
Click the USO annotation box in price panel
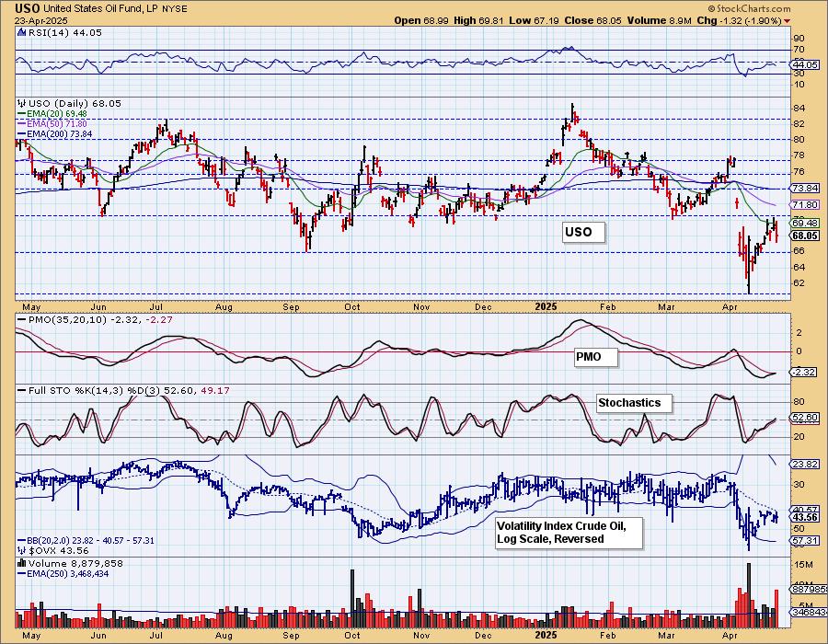tap(582, 232)
